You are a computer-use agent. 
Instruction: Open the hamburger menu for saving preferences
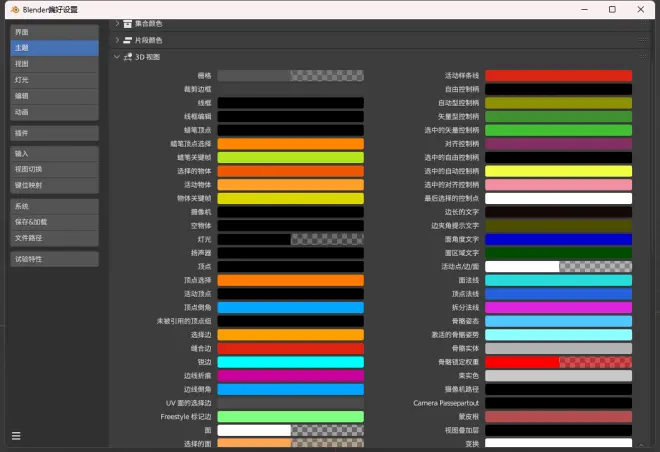coord(16,436)
